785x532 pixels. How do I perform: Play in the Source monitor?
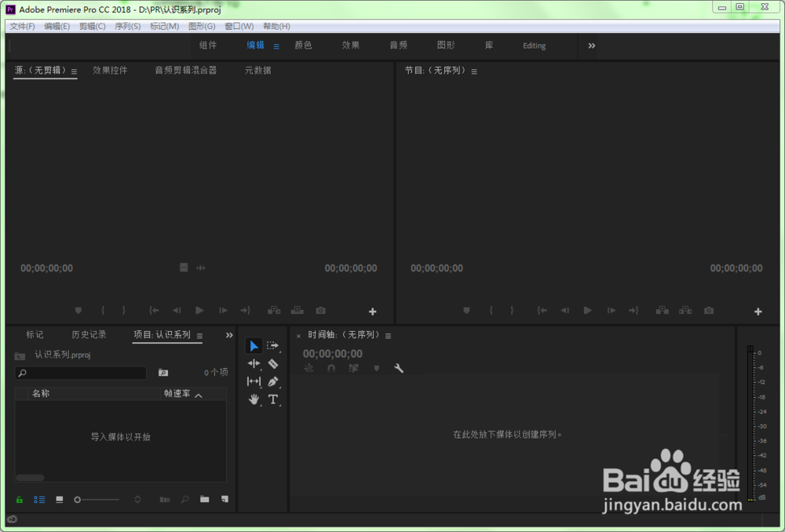pyautogui.click(x=199, y=310)
